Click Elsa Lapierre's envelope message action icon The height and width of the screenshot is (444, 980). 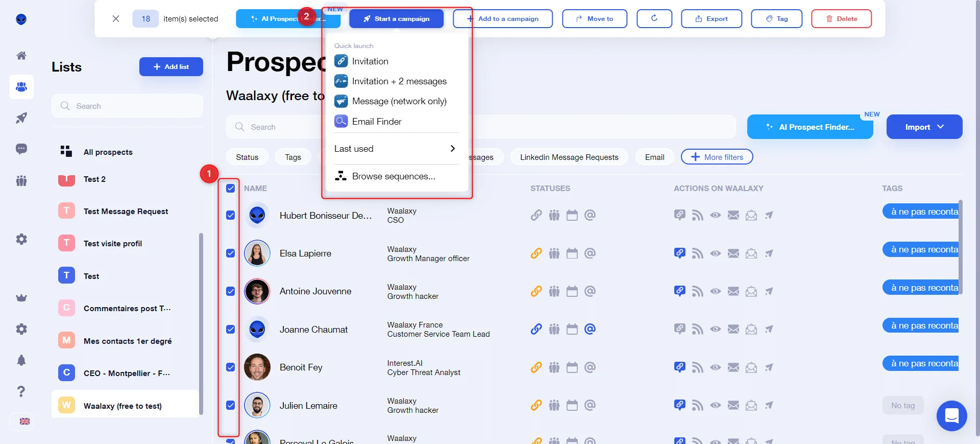click(733, 253)
